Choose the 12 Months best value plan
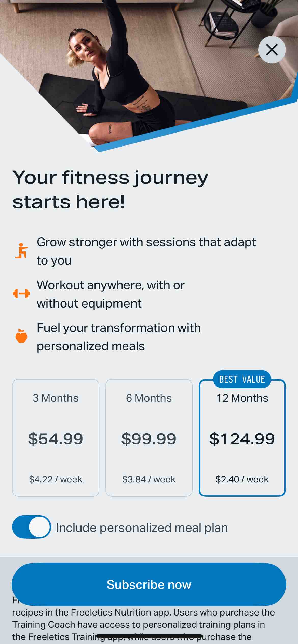Image resolution: width=298 pixels, height=644 pixels. [242, 438]
